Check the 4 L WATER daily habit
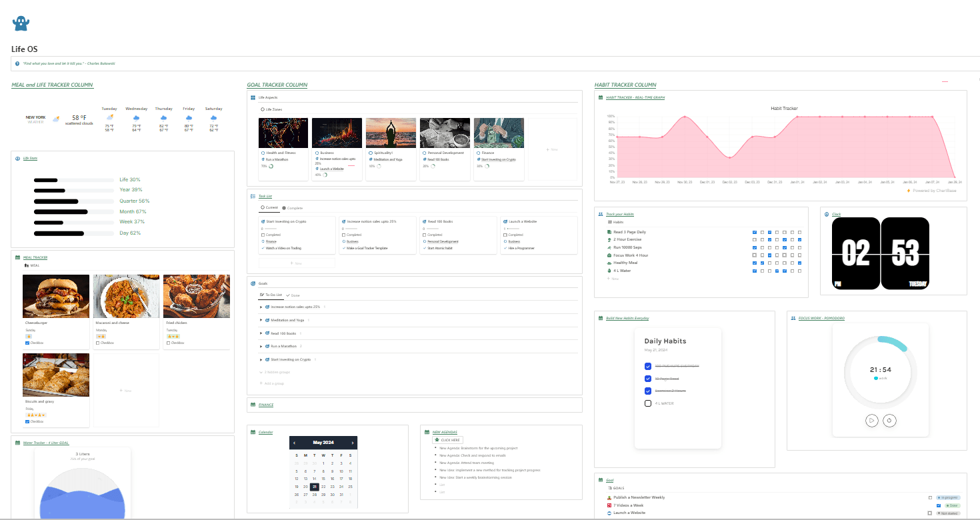The height and width of the screenshot is (520, 980). coord(648,403)
